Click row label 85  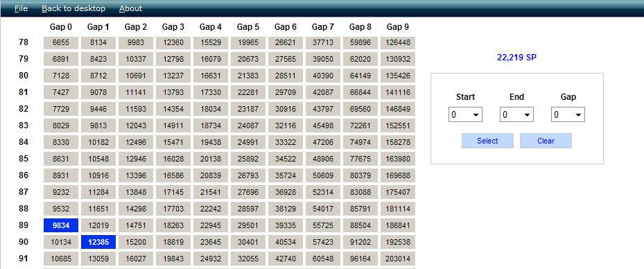point(24,159)
